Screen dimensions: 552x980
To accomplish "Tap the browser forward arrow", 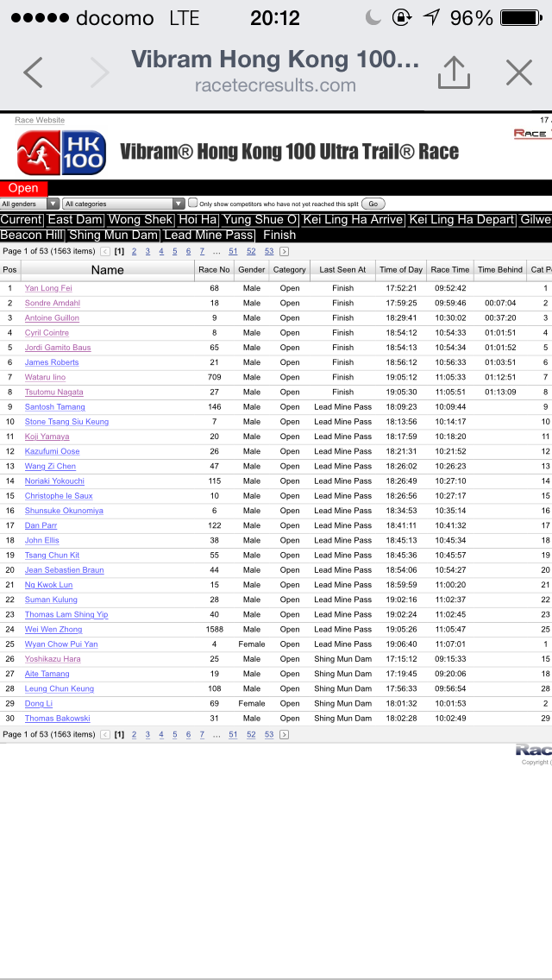I will click(x=99, y=72).
